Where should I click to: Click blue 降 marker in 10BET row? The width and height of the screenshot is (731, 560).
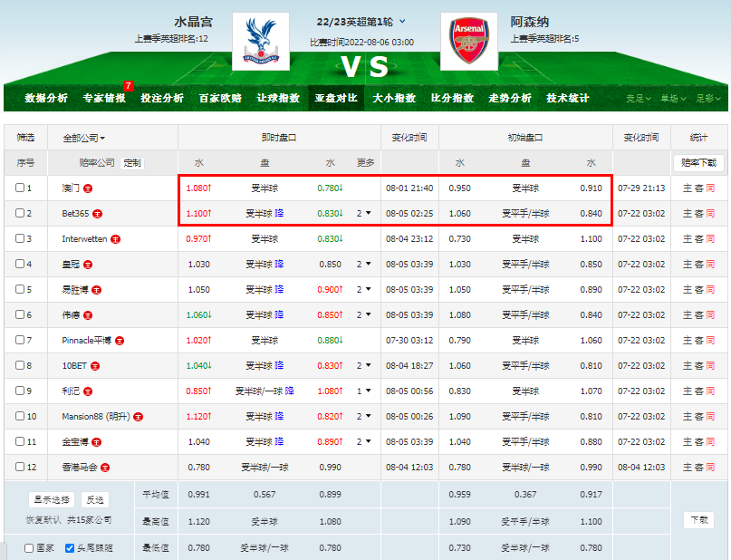pos(279,365)
